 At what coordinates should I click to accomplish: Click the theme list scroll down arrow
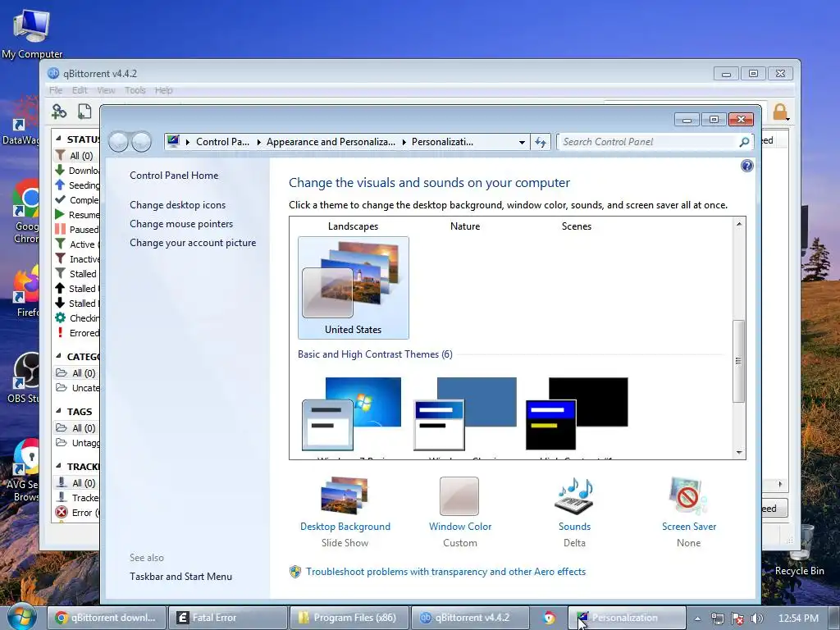pyautogui.click(x=739, y=453)
